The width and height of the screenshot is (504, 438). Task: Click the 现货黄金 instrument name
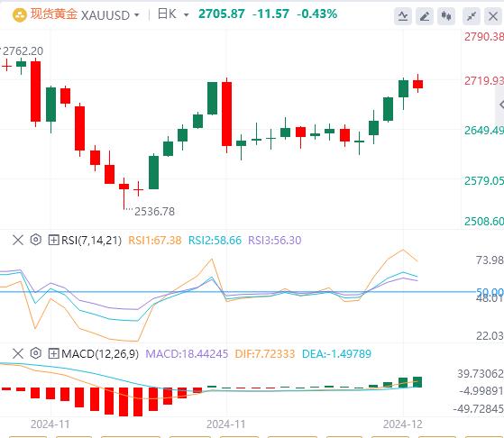click(54, 14)
